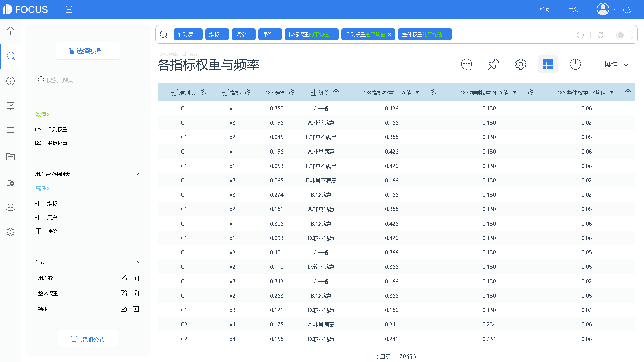Toggle the switch in the search bar
This screenshot has width=644, height=362.
[x=624, y=35]
